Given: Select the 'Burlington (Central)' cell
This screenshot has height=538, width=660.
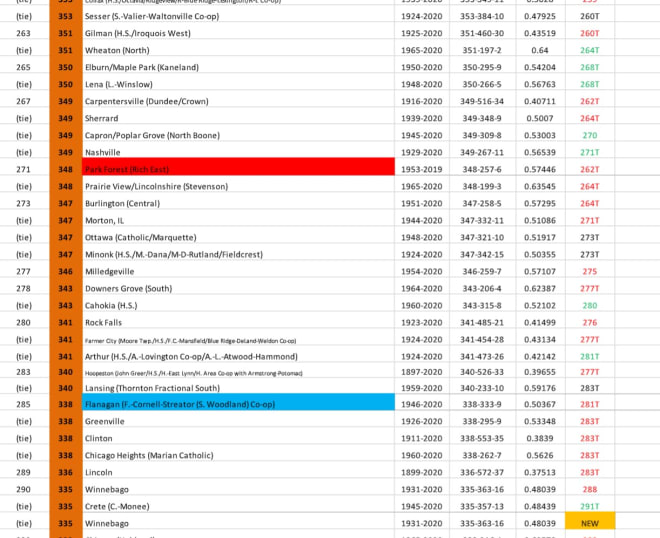Looking at the screenshot, I should (238, 204).
